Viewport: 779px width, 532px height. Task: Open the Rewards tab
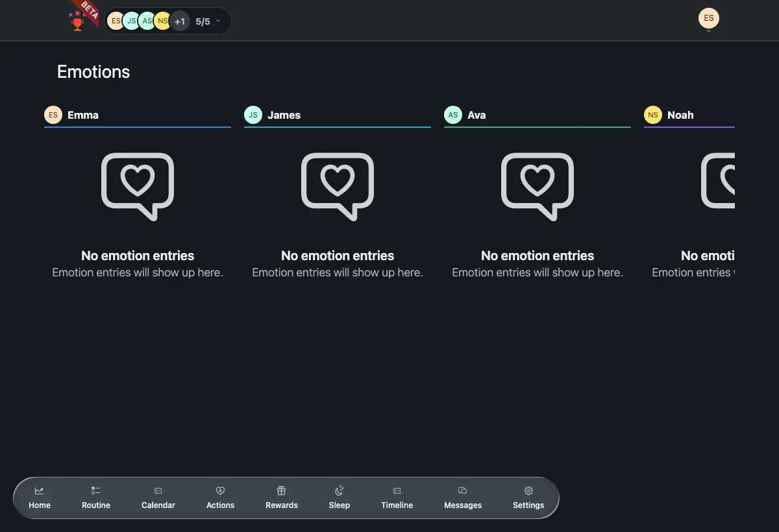282,498
